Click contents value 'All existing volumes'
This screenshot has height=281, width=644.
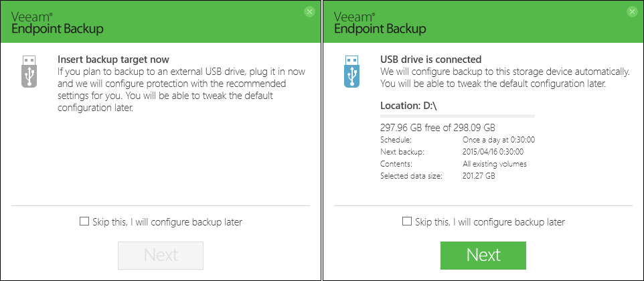(495, 164)
